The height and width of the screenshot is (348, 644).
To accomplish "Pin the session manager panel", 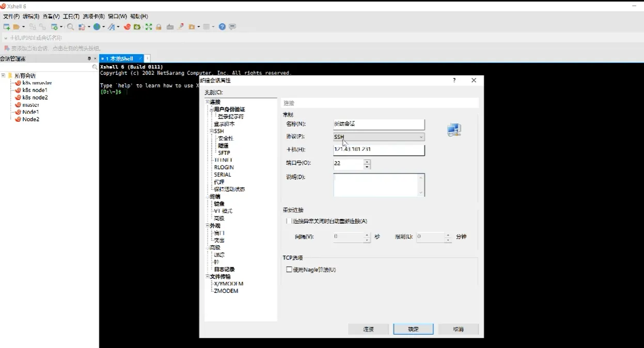I will (89, 59).
